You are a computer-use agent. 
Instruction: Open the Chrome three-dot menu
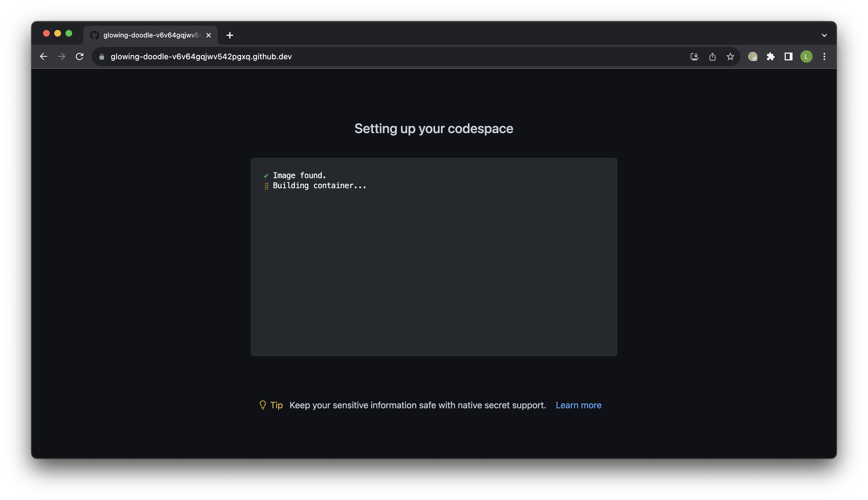(x=824, y=57)
